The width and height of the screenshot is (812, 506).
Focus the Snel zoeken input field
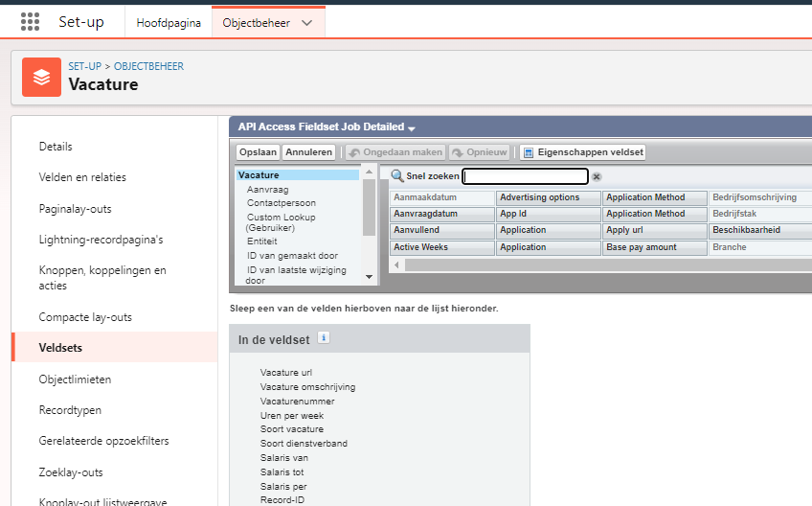tap(525, 176)
